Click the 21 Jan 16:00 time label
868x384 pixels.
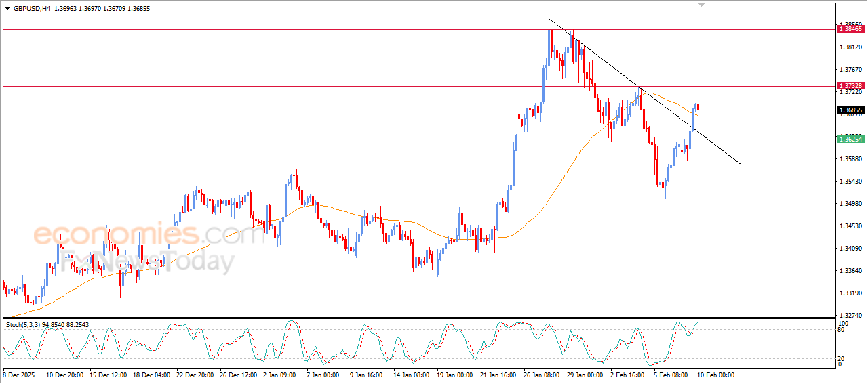coord(499,375)
